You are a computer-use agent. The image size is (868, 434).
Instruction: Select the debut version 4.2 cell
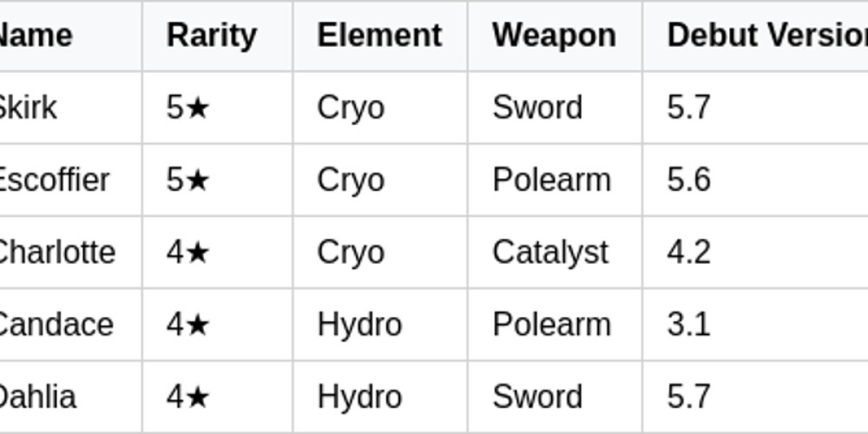(x=689, y=252)
